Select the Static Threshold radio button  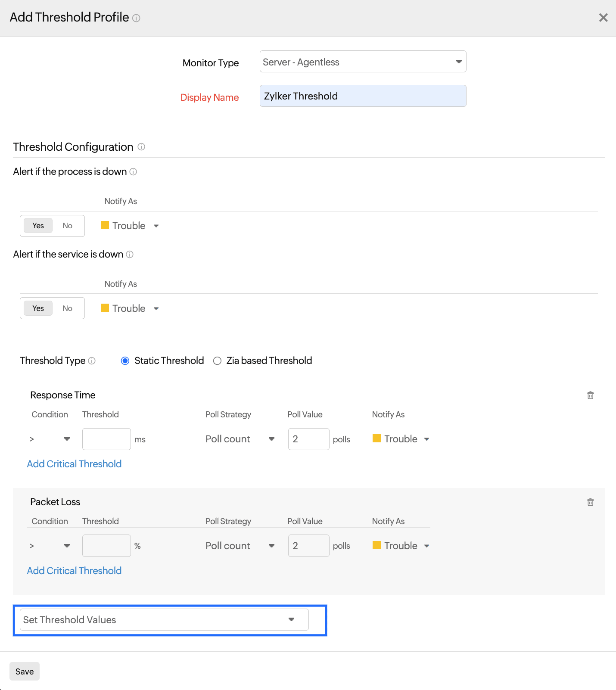coord(125,361)
